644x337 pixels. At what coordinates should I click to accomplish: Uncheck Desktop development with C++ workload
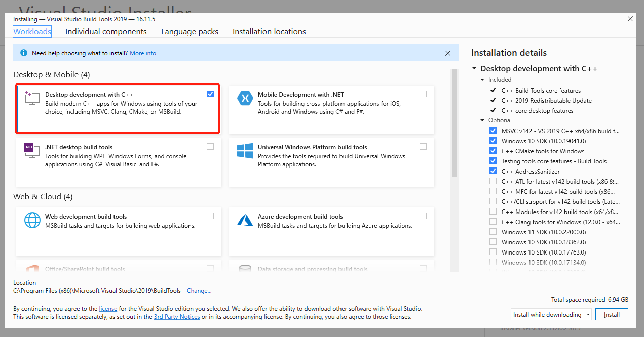click(210, 94)
